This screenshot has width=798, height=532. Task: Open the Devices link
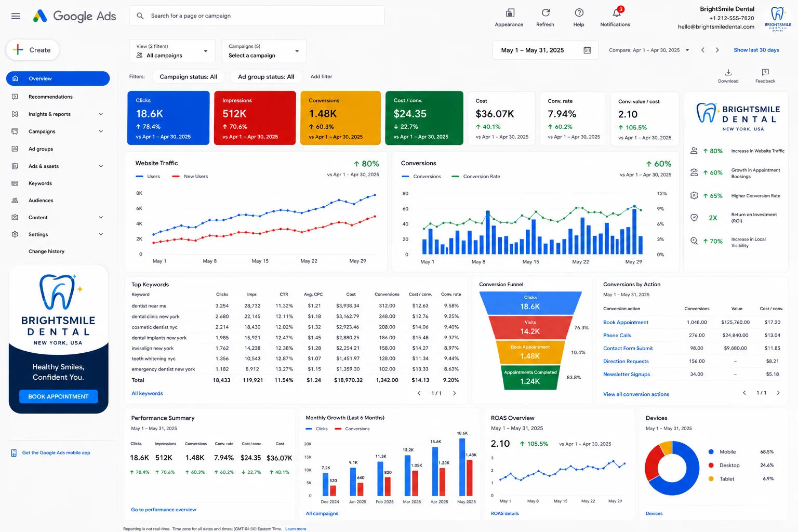tap(654, 513)
